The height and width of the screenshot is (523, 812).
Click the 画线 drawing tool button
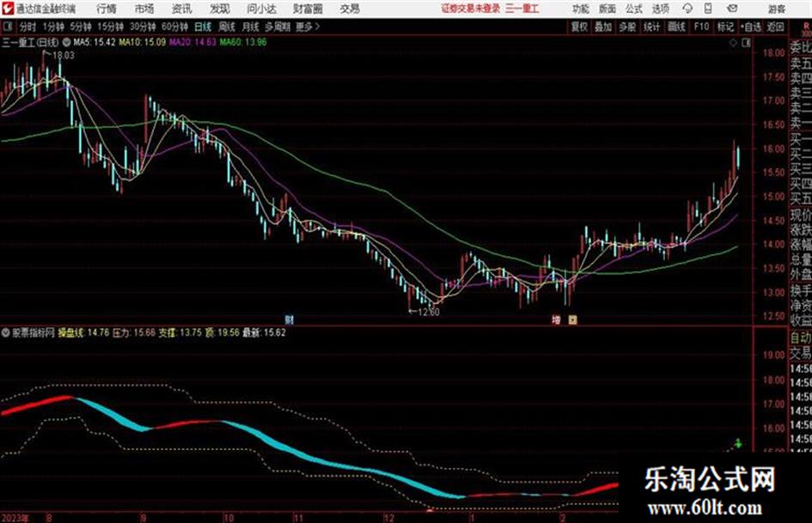coord(676,27)
